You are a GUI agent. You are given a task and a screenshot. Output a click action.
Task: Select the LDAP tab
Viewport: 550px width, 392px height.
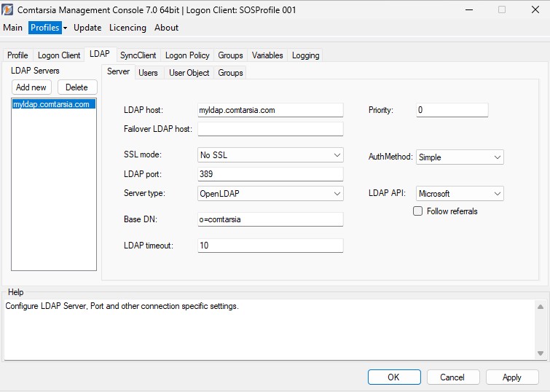click(100, 54)
